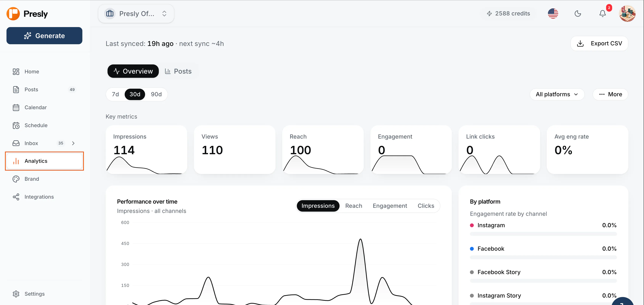Open notifications bell
The width and height of the screenshot is (644, 305).
[602, 14]
